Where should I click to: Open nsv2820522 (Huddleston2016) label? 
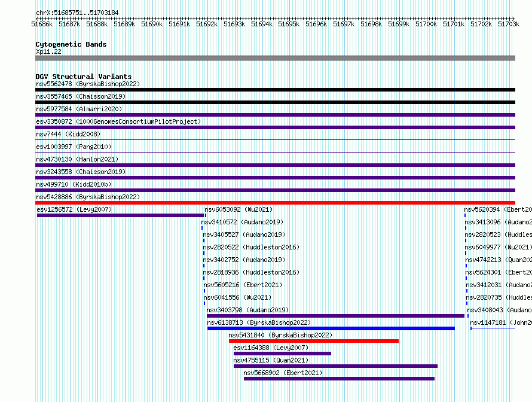click(x=251, y=247)
